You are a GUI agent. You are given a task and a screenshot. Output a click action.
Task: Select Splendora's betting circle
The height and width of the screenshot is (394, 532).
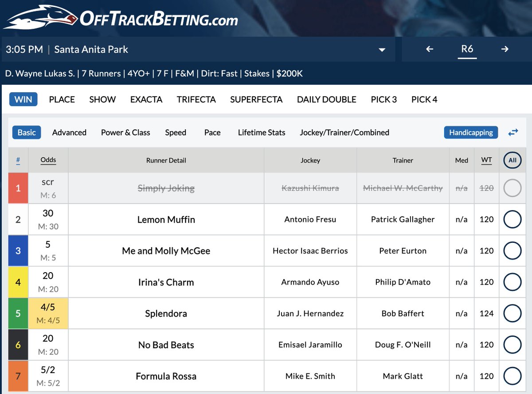coord(512,313)
